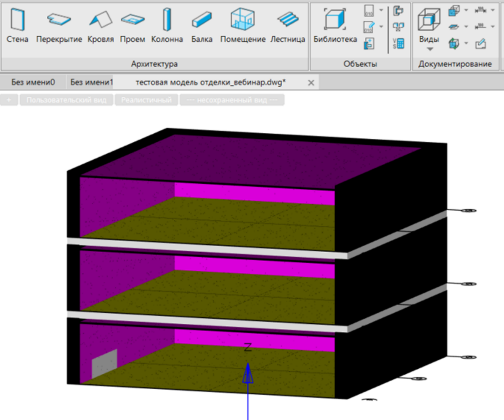504x420 pixels.
Task: Open dropdown beside the blue-faced cube icon
Action: 466,10
